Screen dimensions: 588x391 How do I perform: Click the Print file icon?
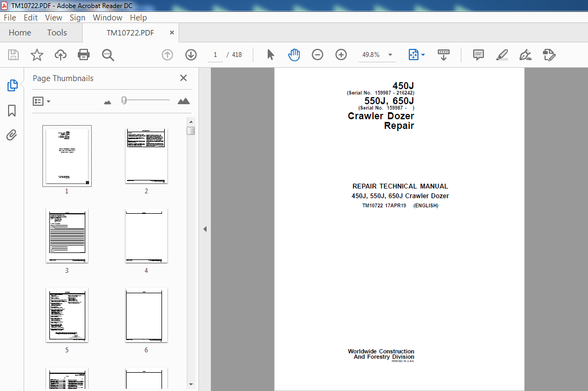(x=84, y=55)
